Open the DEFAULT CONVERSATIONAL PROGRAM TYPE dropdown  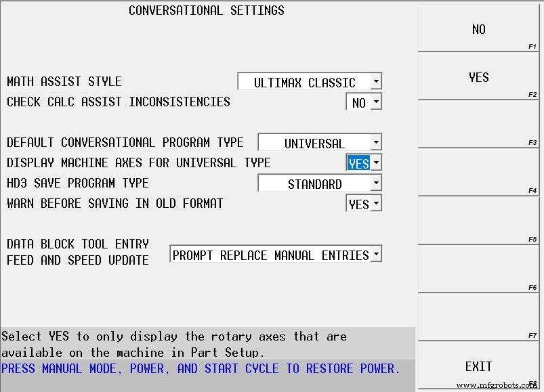376,142
